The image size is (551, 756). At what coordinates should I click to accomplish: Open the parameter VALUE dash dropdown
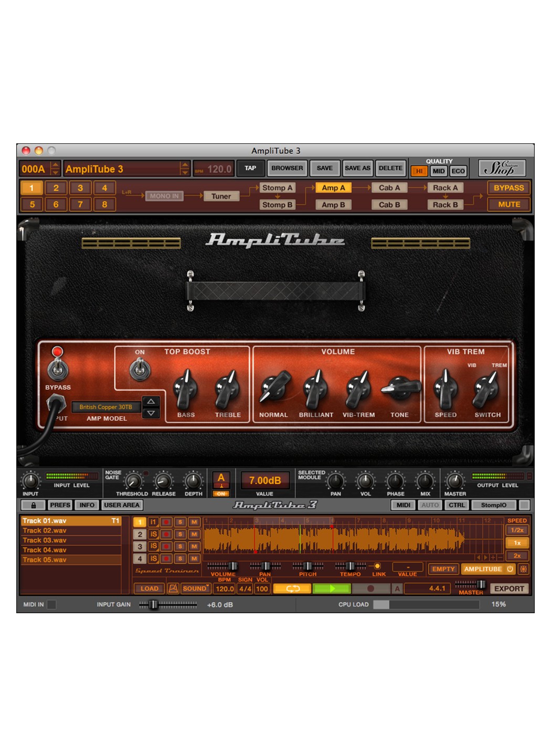[408, 567]
